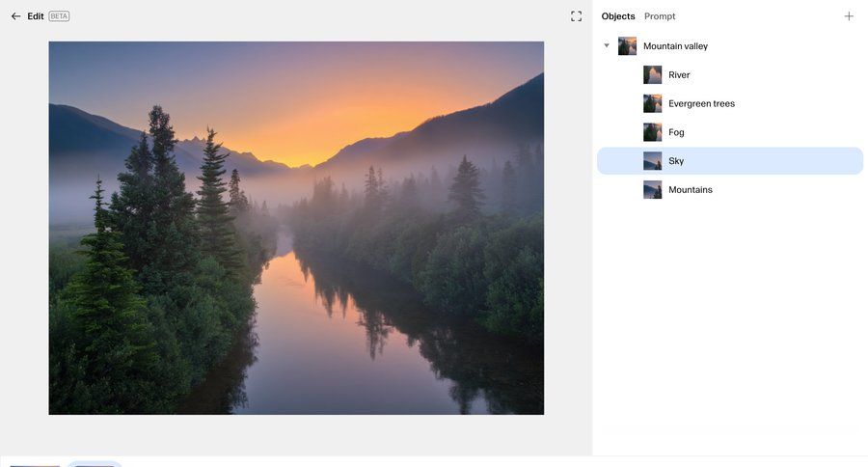
Task: Collapse the Mountain valley group
Action: (x=607, y=46)
